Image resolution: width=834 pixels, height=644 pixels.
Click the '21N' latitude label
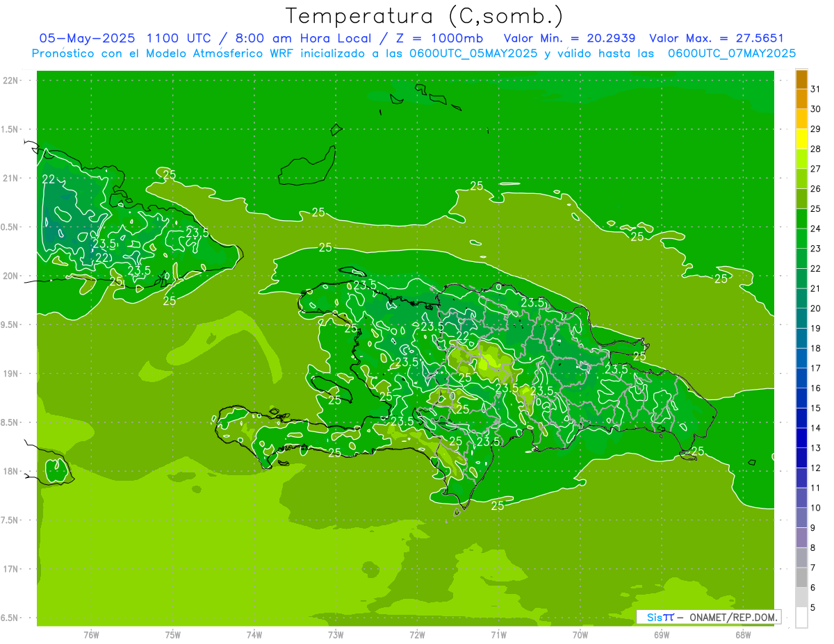10,178
